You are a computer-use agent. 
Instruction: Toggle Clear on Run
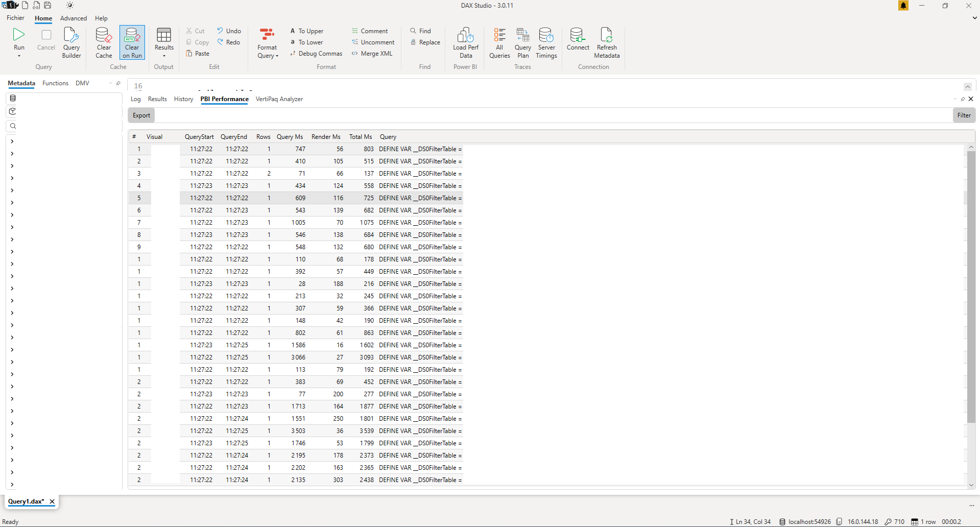coord(132,42)
